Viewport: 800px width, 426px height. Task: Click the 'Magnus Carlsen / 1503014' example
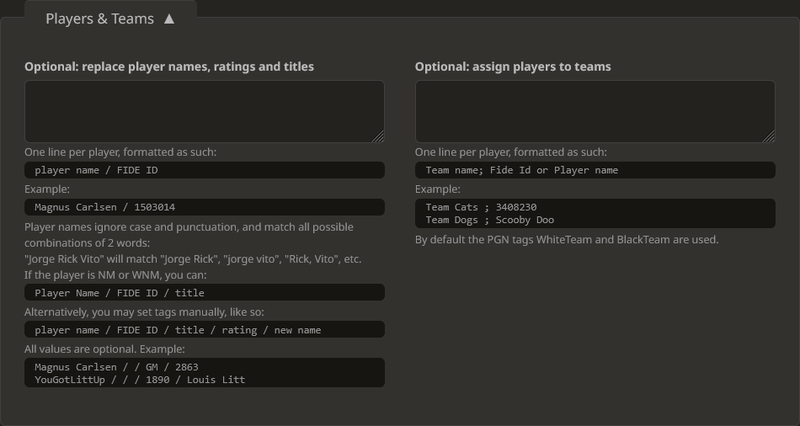point(204,207)
